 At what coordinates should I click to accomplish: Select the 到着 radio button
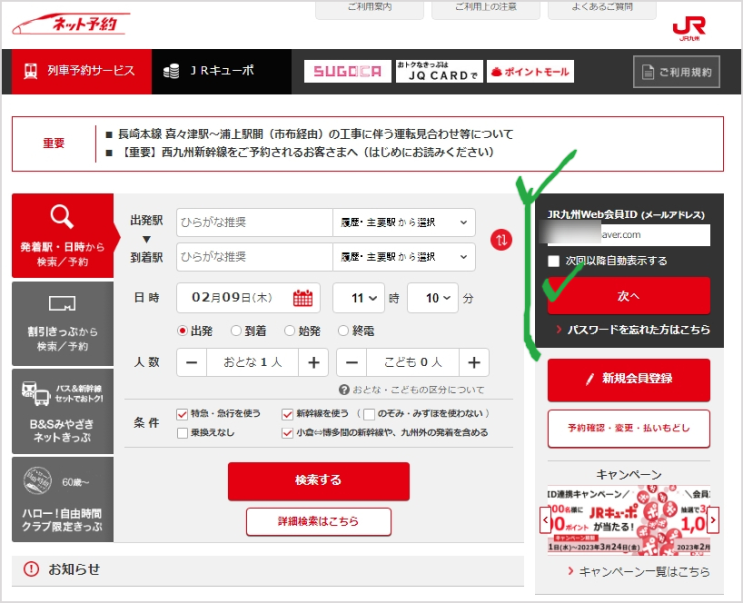click(x=236, y=331)
